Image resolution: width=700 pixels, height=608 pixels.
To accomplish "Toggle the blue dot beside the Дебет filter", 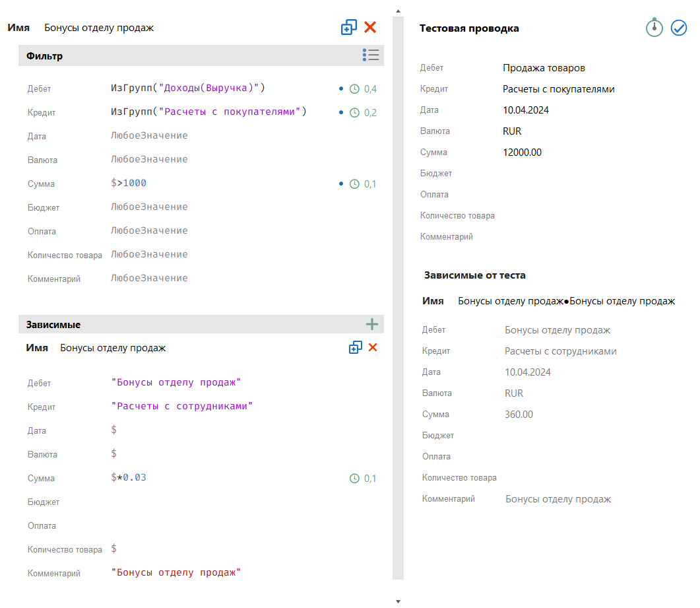I will click(x=341, y=88).
